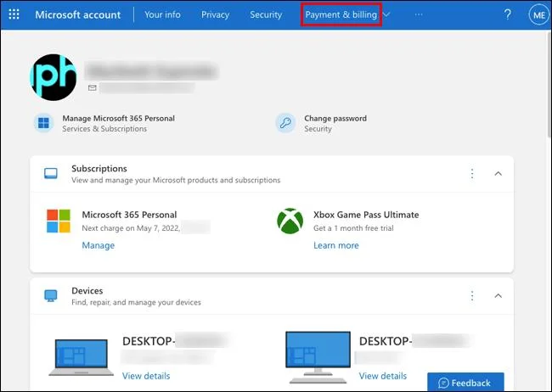This screenshot has width=552, height=392.
Task: Open Subscriptions three-dot options menu
Action: (472, 173)
